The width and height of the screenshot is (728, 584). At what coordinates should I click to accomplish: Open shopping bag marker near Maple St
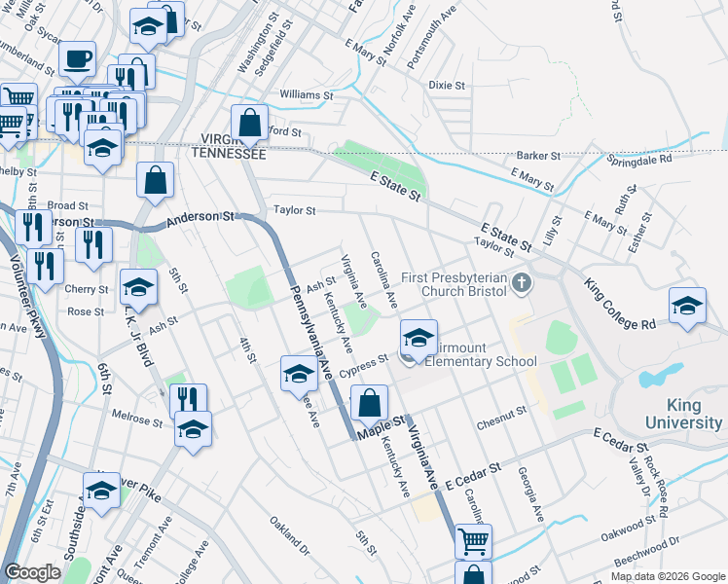[x=369, y=404]
